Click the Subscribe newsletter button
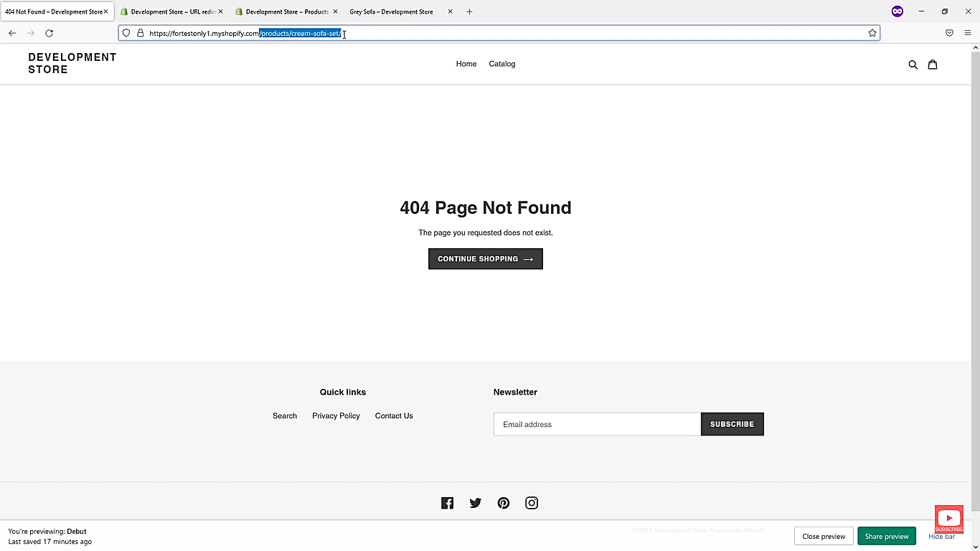The image size is (980, 551). click(732, 424)
